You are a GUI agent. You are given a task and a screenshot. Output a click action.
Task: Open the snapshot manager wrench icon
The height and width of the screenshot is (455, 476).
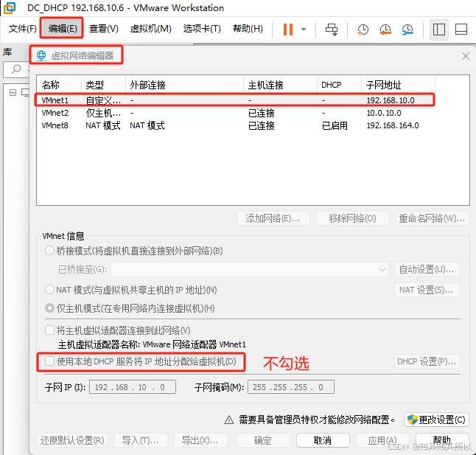(x=407, y=29)
